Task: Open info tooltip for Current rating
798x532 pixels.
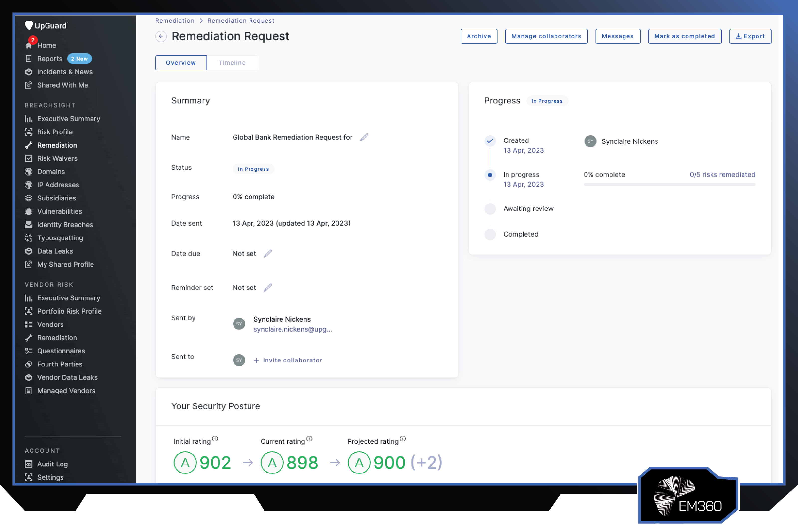Action: coord(309,438)
